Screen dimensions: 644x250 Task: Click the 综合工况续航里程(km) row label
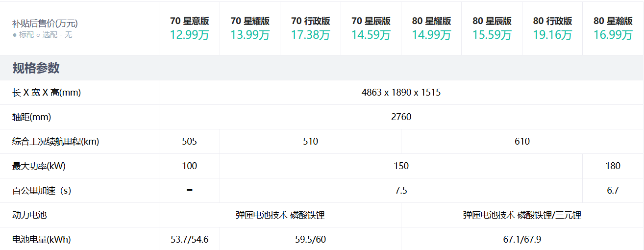pos(55,141)
